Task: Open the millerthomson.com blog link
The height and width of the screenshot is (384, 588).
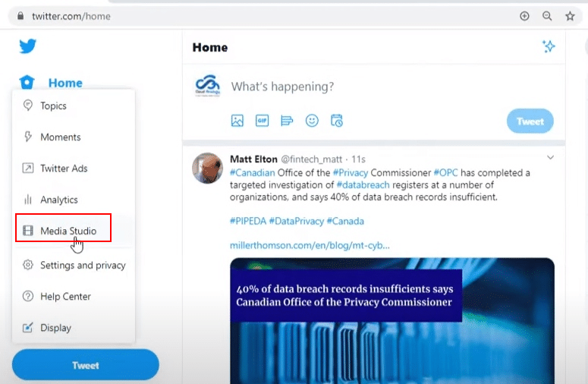Action: pyautogui.click(x=310, y=245)
